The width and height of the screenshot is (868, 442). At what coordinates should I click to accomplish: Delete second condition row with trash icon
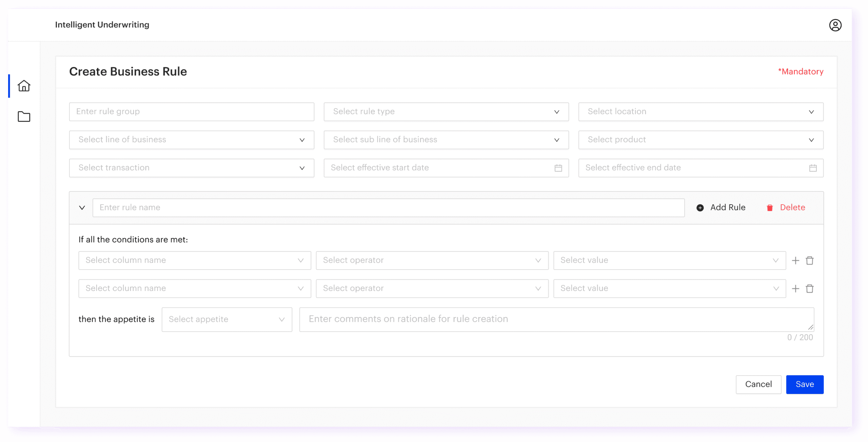[x=810, y=289]
